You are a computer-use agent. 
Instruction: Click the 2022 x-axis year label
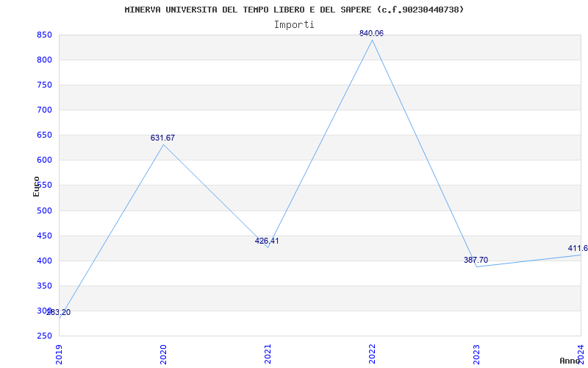(x=372, y=354)
